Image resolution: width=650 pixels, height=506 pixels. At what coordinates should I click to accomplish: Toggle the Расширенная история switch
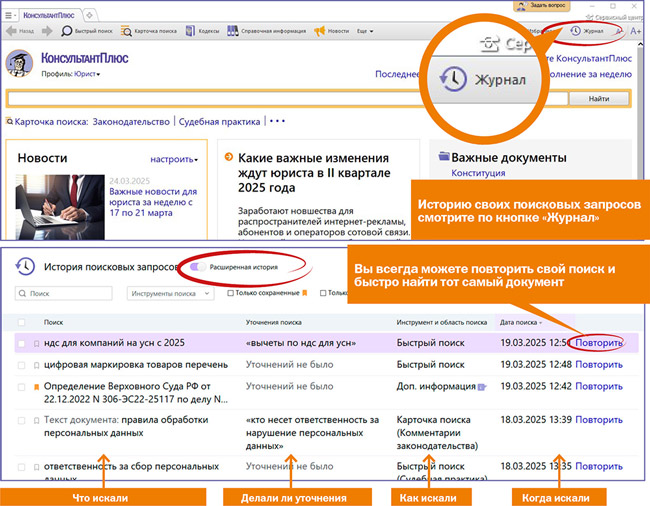[198, 267]
